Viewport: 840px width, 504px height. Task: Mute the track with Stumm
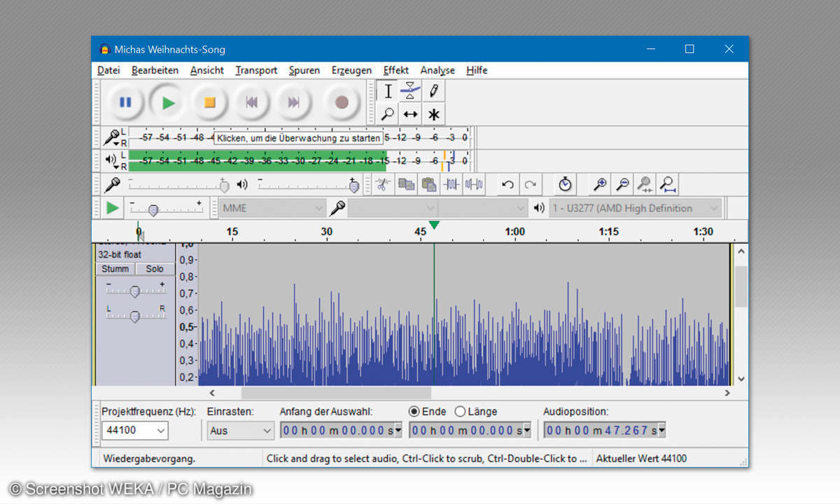coord(115,269)
